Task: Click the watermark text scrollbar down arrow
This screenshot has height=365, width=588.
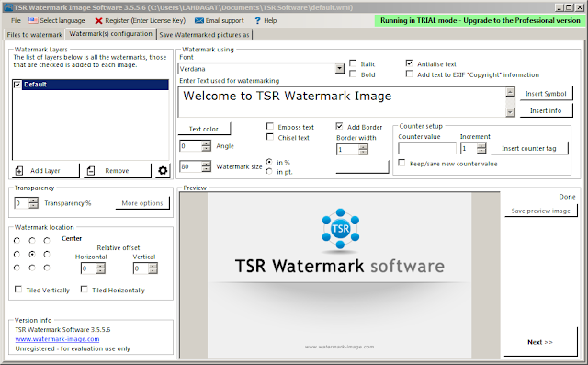Action: pos(511,112)
